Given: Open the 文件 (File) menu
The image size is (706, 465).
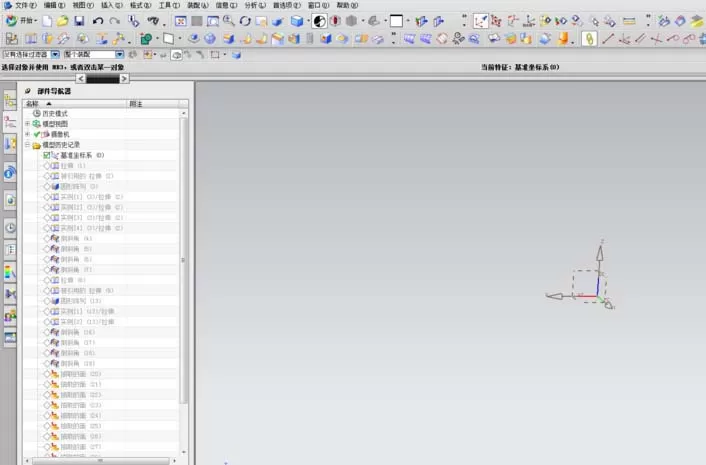Looking at the screenshot, I should [x=26, y=5].
